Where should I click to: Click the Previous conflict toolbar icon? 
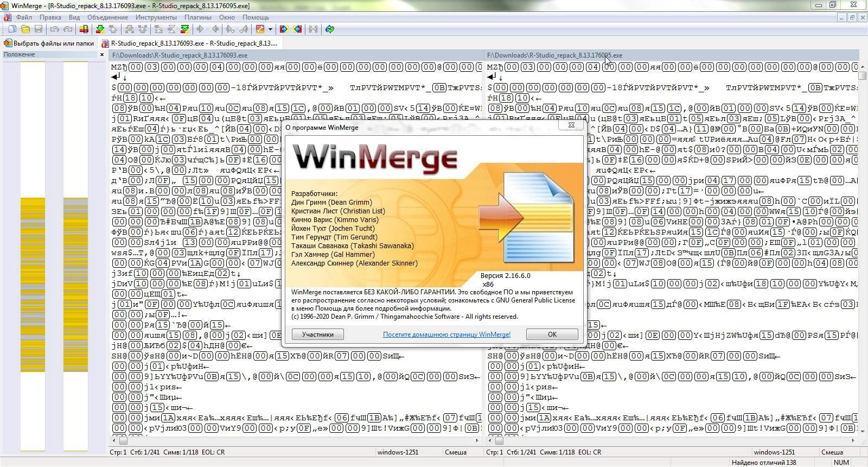[x=143, y=29]
